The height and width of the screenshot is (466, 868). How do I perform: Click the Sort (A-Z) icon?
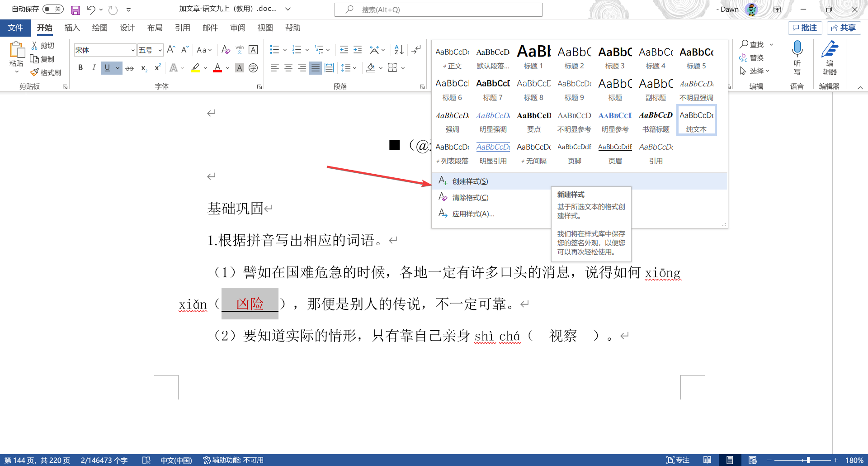399,50
